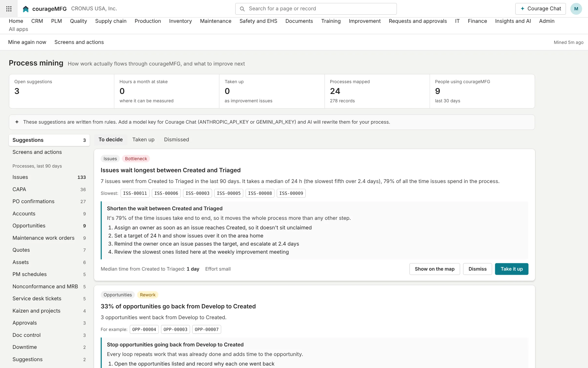Click the courageMFG logo icon

point(26,9)
